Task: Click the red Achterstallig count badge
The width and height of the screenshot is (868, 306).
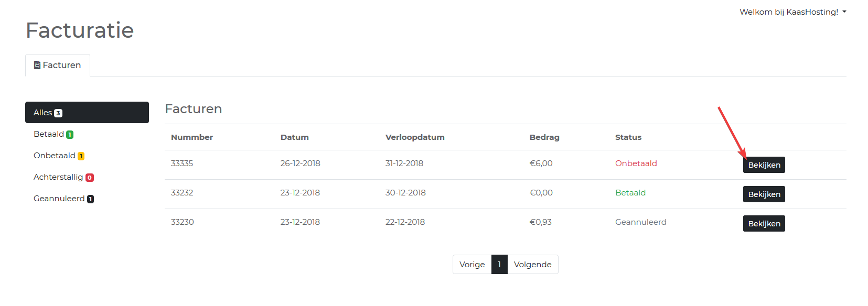Action: (x=90, y=178)
